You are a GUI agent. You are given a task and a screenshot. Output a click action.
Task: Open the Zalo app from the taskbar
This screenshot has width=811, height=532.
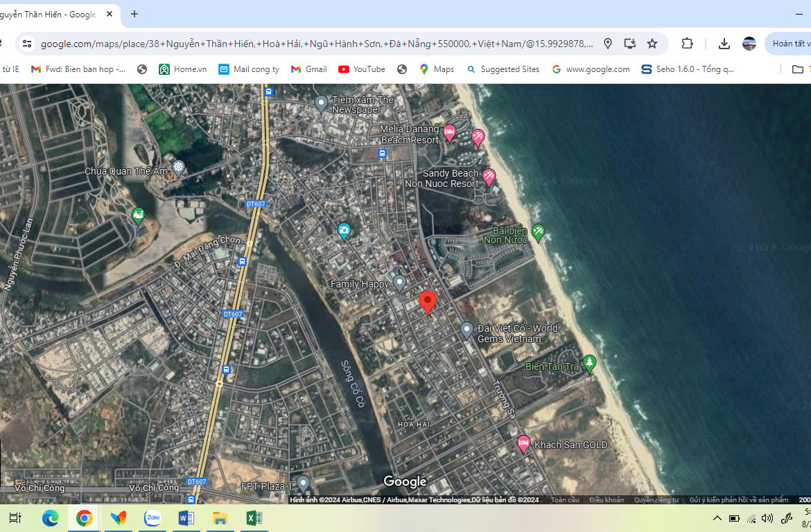152,518
